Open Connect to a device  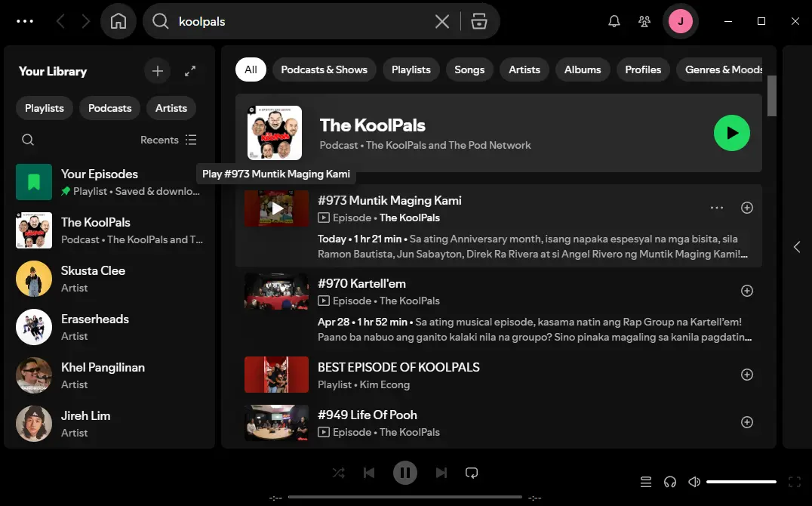pyautogui.click(x=670, y=482)
